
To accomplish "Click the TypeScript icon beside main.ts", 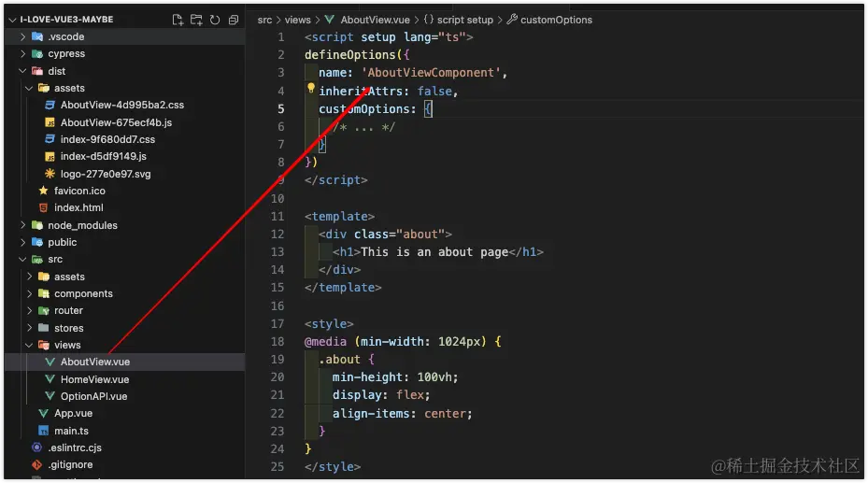I will pos(43,431).
